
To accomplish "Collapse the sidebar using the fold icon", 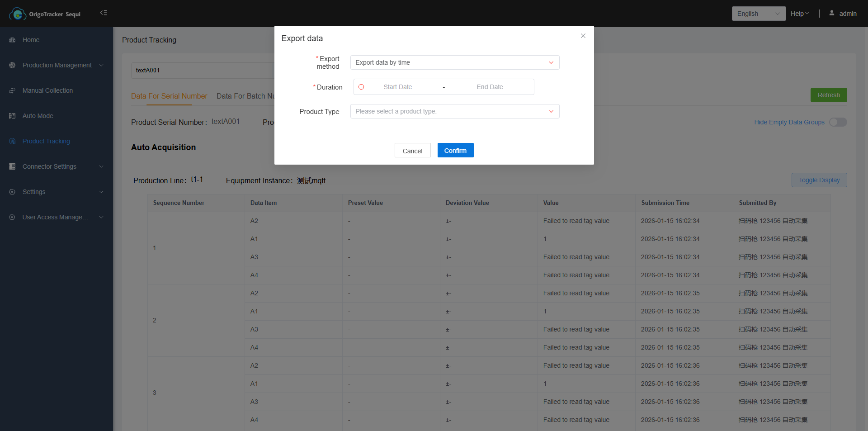I will 104,13.
